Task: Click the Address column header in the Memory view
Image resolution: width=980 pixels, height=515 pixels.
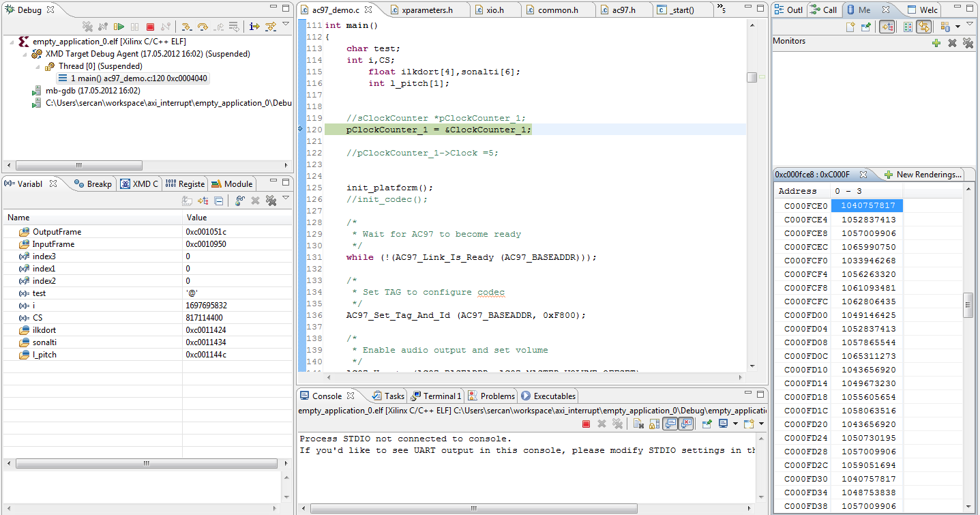Action: (802, 191)
